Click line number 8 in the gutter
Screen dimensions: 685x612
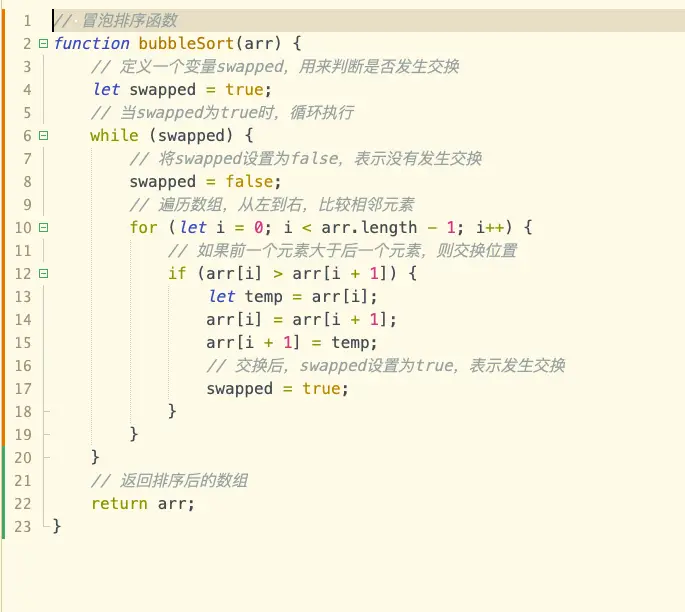click(28, 182)
